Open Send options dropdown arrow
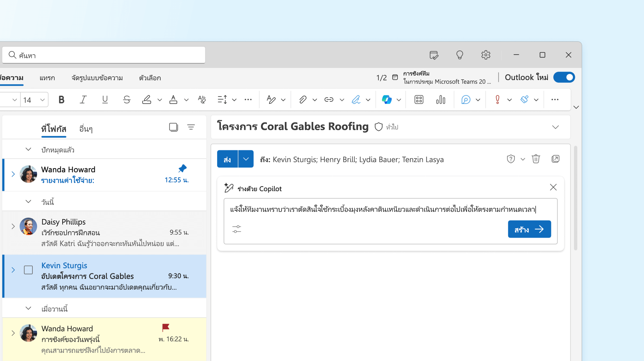 point(246,159)
